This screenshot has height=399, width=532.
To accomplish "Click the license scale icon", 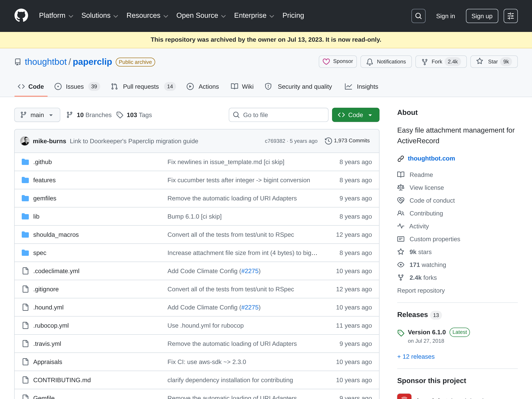I will (x=401, y=187).
